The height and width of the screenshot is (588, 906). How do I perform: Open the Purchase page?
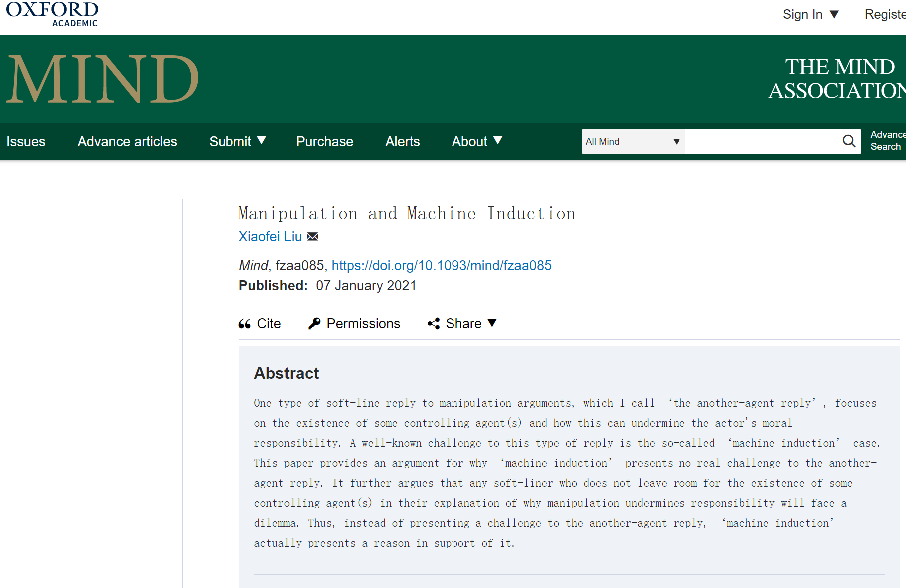324,142
